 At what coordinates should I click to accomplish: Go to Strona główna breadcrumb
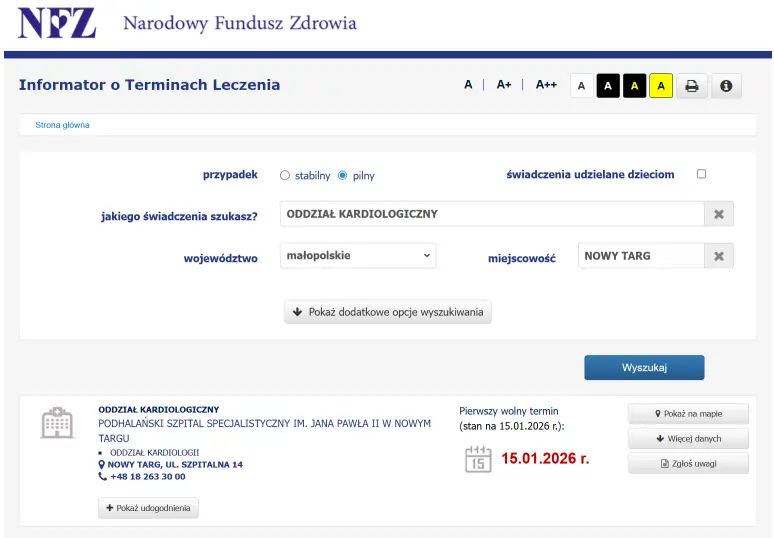pos(62,125)
